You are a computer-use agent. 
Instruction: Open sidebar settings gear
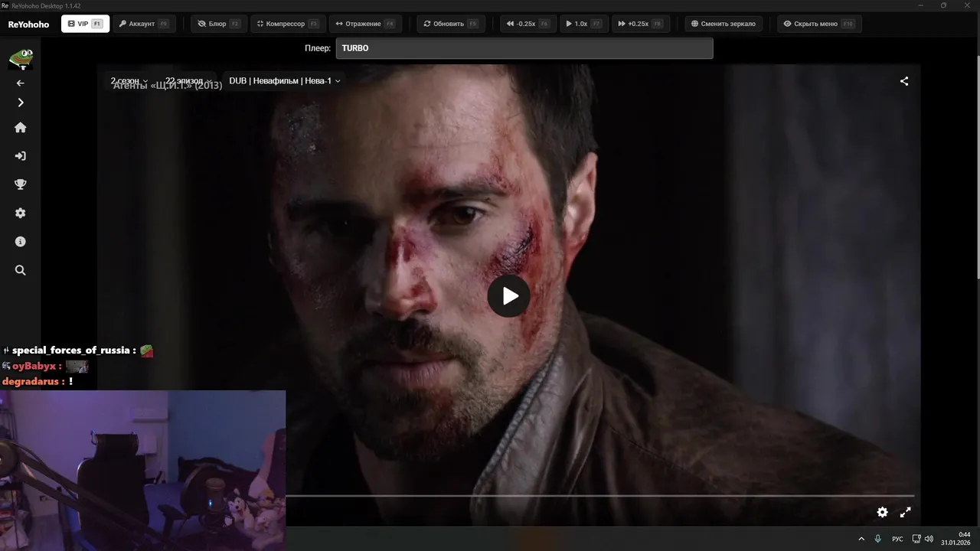point(21,213)
